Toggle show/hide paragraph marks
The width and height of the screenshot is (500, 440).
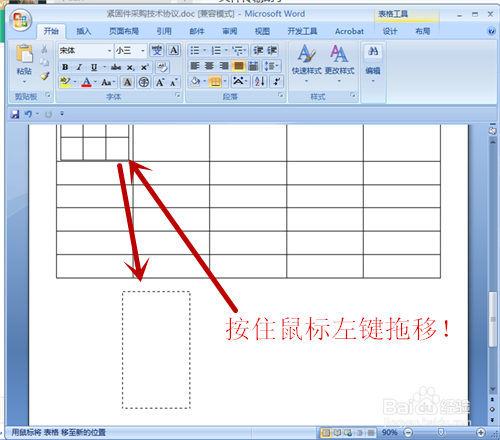(277, 81)
